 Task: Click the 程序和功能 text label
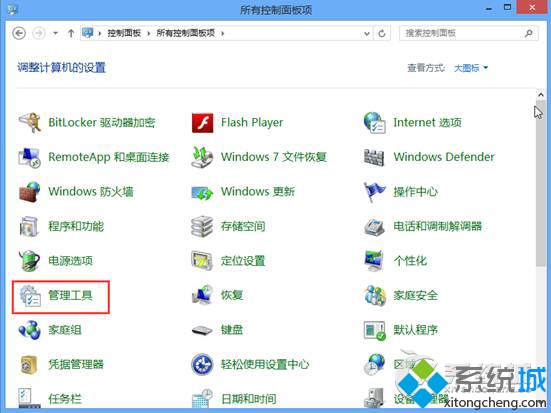[76, 226]
